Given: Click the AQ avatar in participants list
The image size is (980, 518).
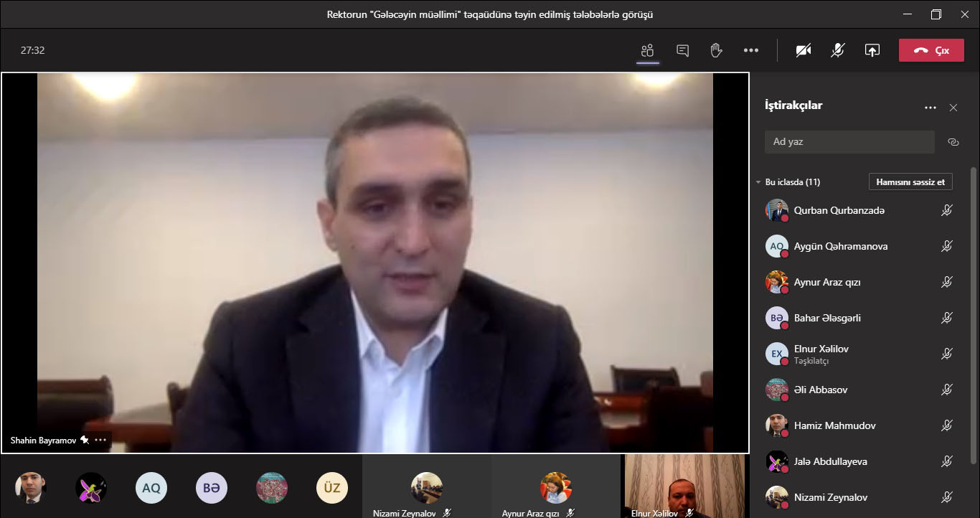Looking at the screenshot, I should pyautogui.click(x=777, y=246).
